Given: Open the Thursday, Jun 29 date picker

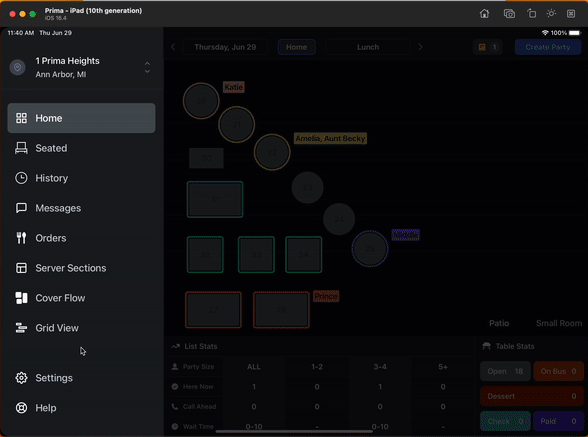Looking at the screenshot, I should click(x=225, y=47).
